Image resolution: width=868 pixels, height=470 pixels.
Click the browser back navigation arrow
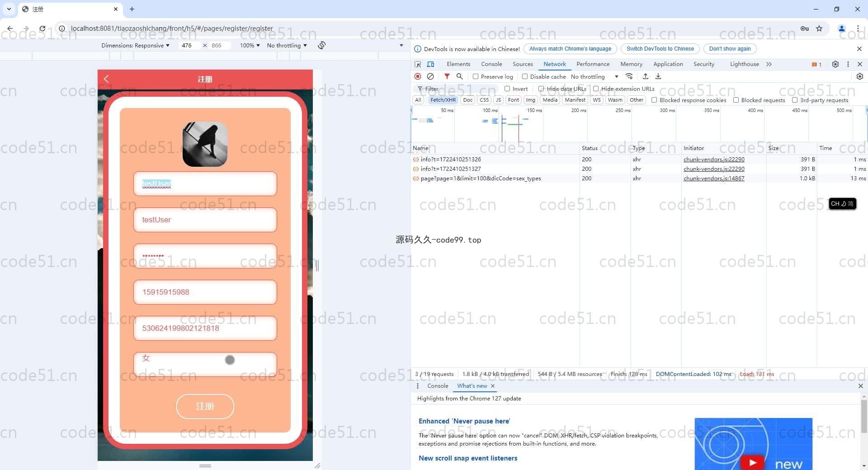[x=10, y=28]
